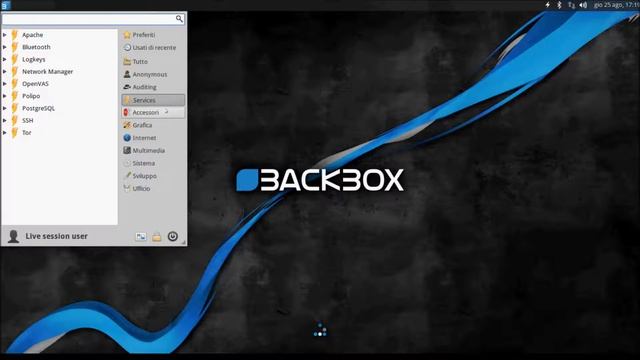Expand the Polipo submenu arrow

(4, 96)
